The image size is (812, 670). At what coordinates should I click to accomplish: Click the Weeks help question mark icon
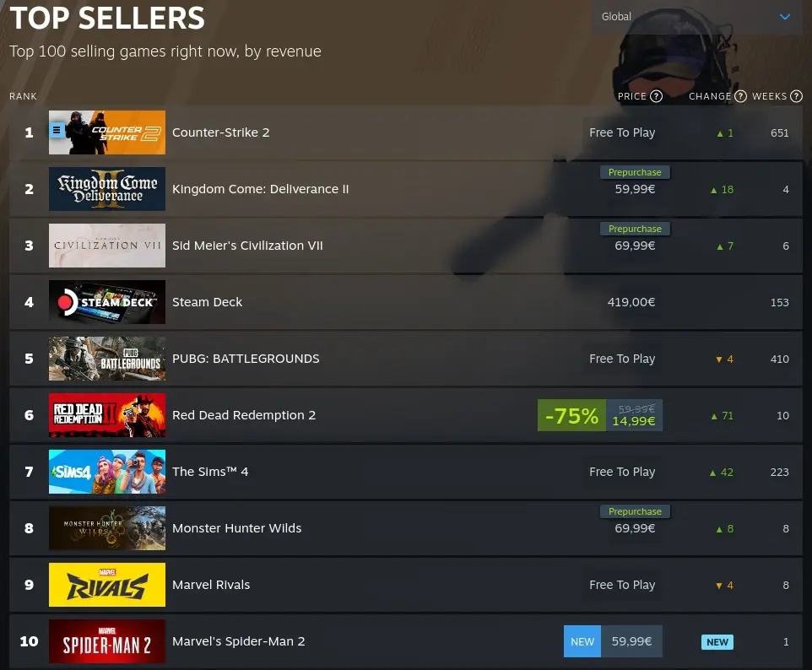click(797, 96)
